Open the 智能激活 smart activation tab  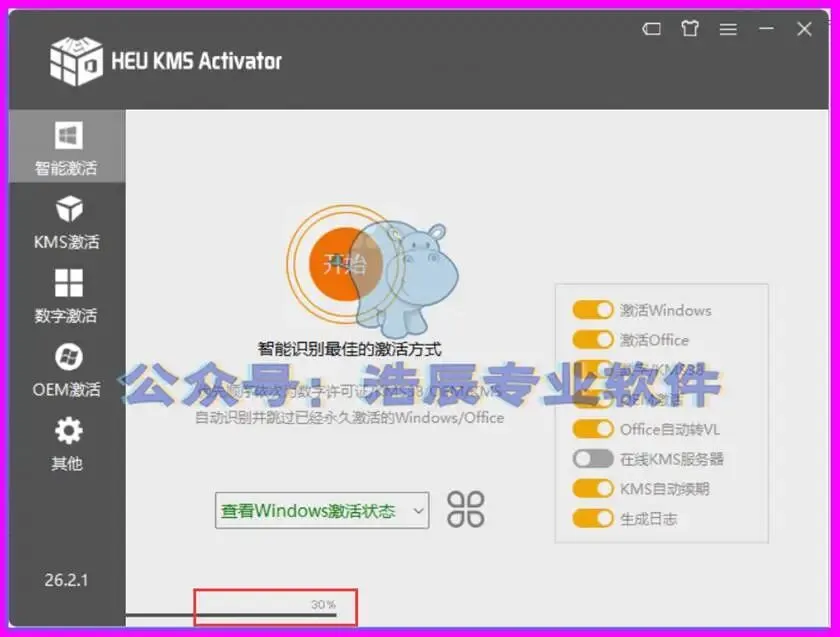click(x=67, y=146)
